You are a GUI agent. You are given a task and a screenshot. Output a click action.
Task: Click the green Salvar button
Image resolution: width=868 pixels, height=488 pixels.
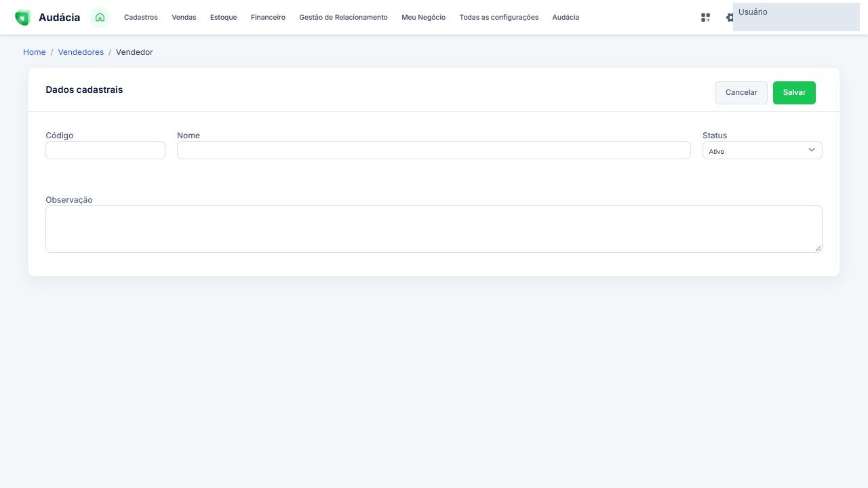click(x=794, y=93)
